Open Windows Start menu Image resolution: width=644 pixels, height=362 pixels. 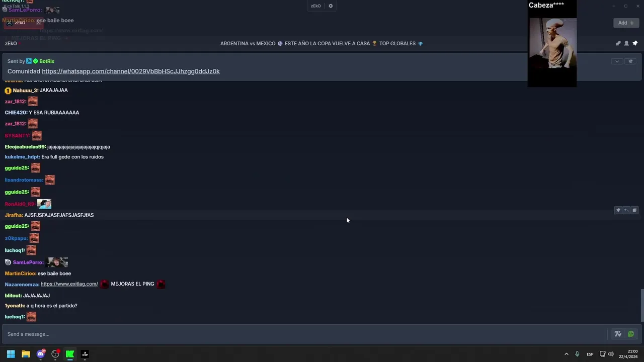(11, 354)
